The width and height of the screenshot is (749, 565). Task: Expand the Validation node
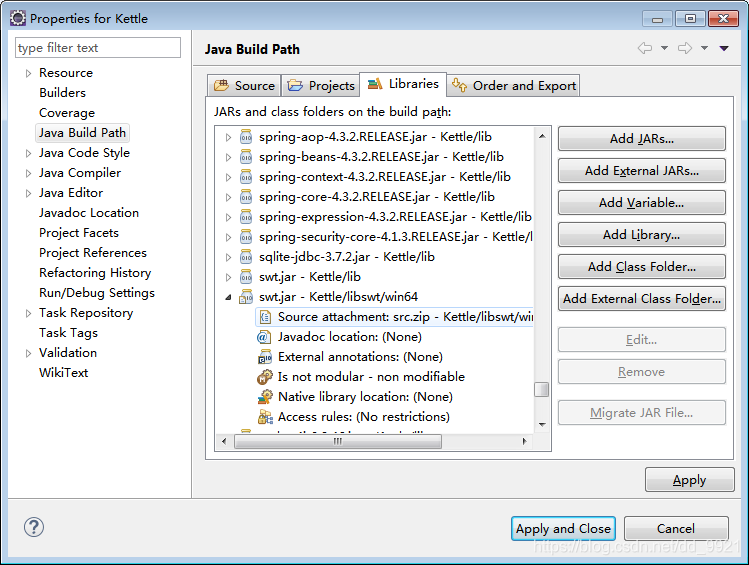28,353
